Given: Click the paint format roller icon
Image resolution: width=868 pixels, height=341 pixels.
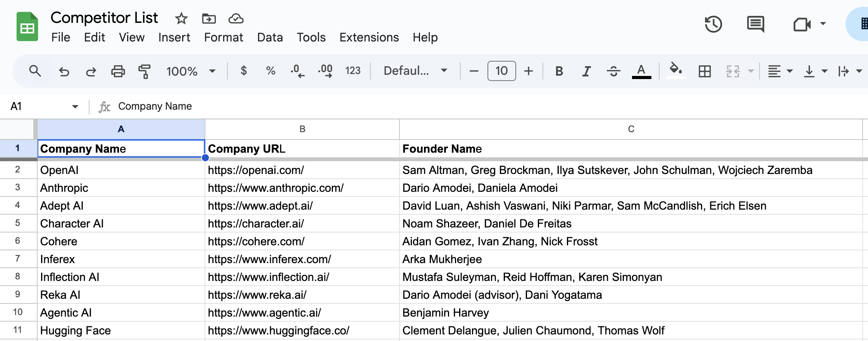Looking at the screenshot, I should (x=144, y=71).
